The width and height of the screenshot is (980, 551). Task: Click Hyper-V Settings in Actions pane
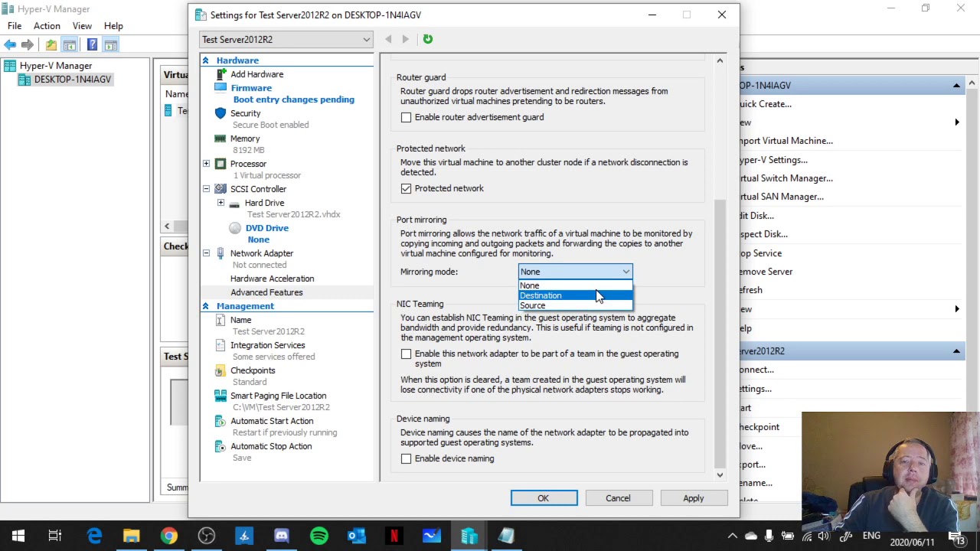click(773, 160)
